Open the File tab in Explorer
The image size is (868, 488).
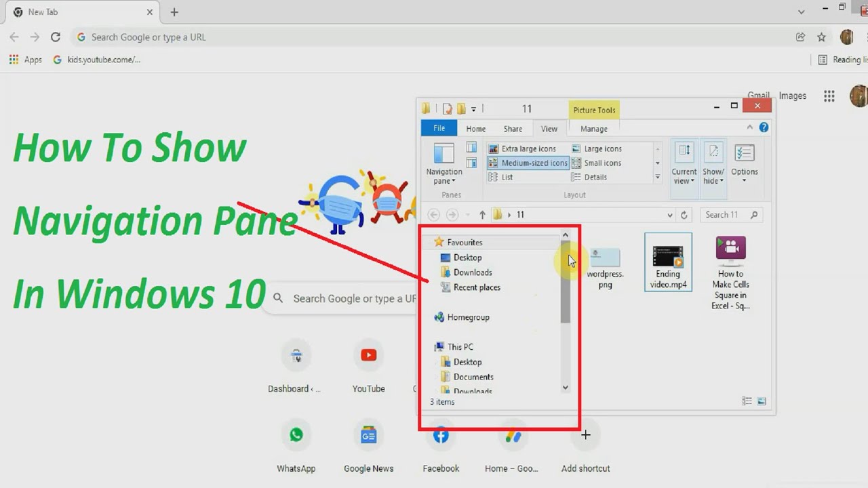tap(439, 128)
